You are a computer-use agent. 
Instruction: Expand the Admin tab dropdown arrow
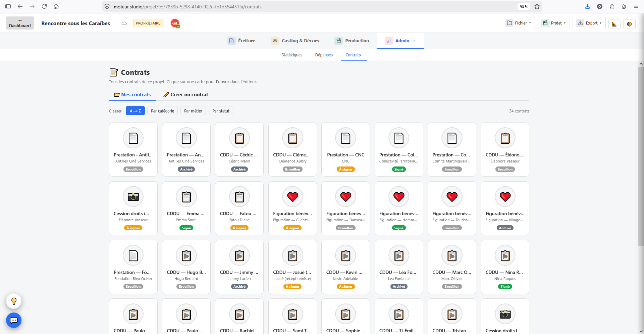415,41
